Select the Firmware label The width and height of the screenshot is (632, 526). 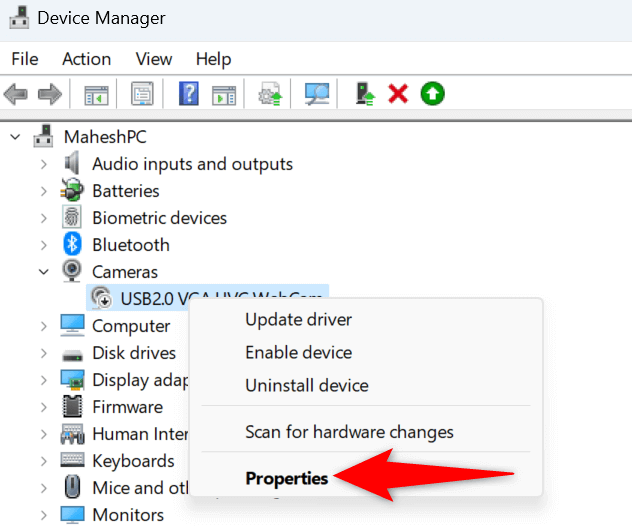127,407
